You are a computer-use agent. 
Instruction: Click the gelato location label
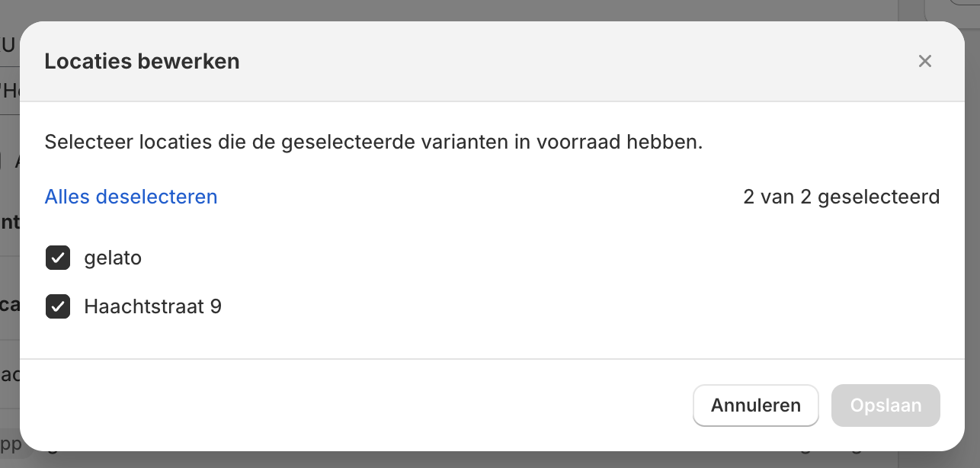(113, 258)
